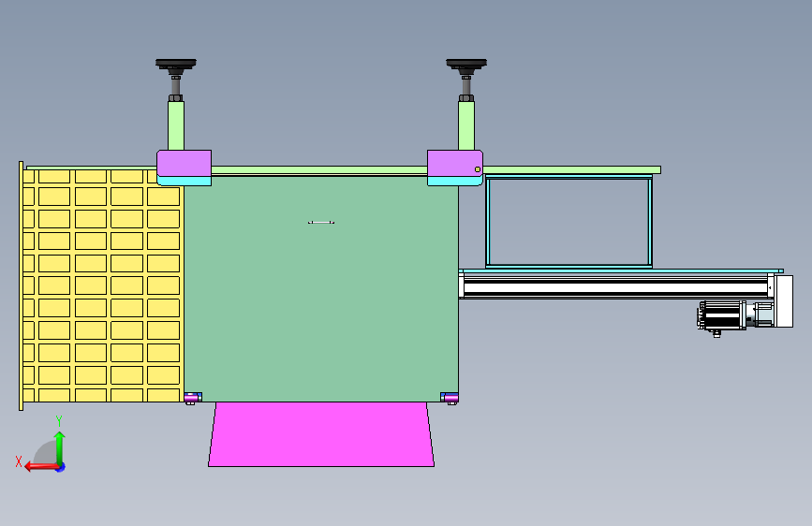This screenshot has width=812, height=526.
Task: Pick the long light-green top bar
Action: click(x=344, y=169)
